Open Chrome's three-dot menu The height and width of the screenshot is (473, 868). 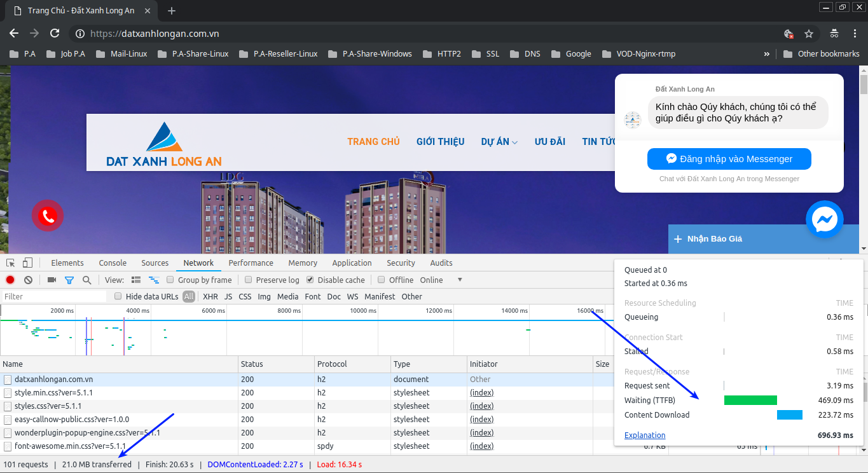(x=854, y=34)
